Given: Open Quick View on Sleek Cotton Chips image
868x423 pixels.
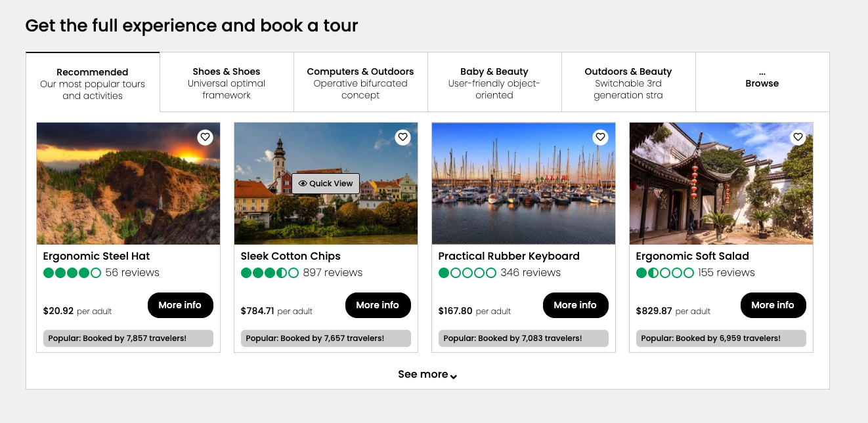Looking at the screenshot, I should (x=326, y=183).
